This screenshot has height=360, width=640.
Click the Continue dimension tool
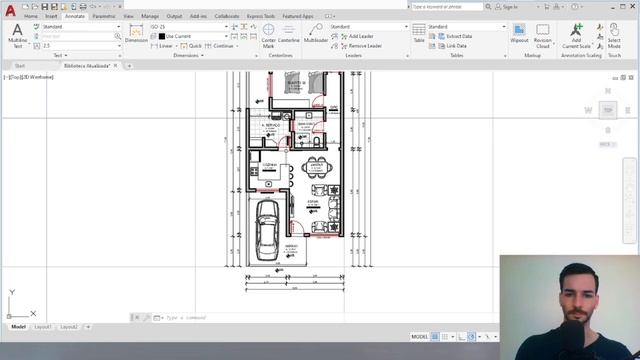tap(219, 46)
